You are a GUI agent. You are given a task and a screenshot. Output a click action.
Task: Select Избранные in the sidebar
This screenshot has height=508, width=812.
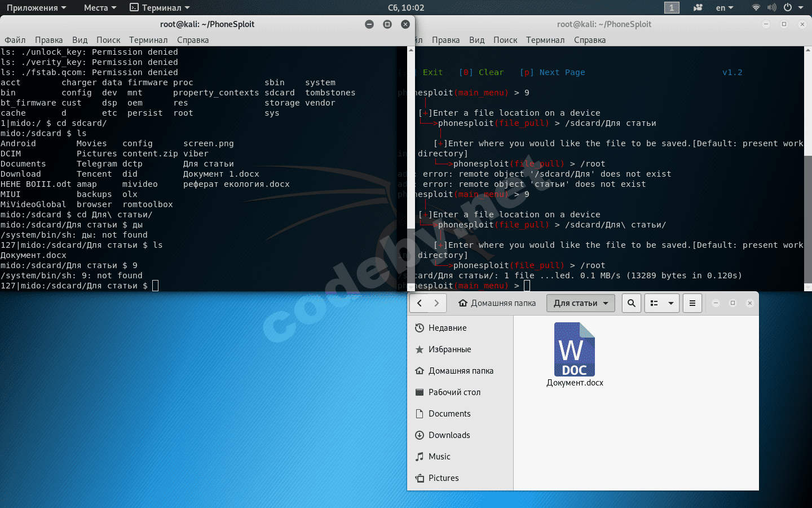(x=460, y=349)
